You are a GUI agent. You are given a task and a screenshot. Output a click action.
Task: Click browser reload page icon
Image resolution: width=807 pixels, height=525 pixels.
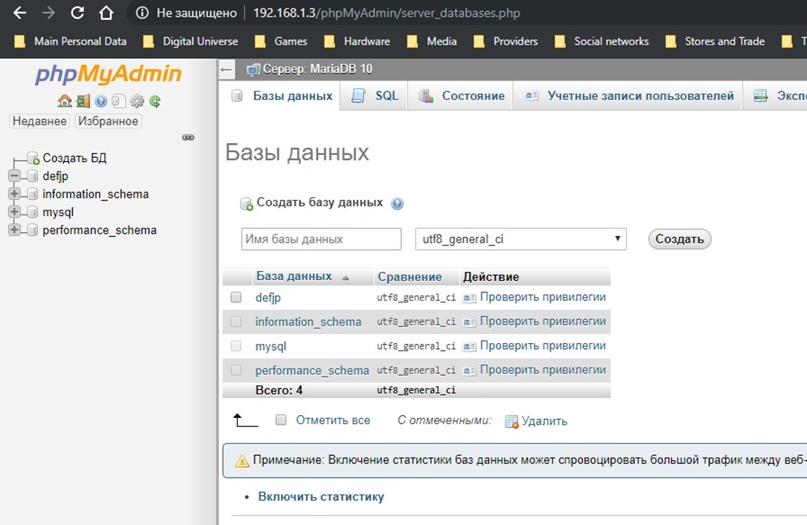tap(78, 14)
